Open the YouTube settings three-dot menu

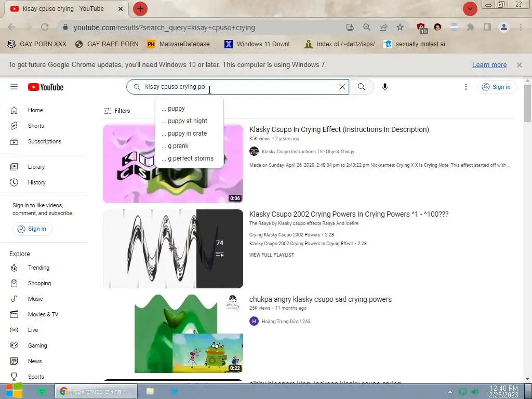tap(466, 87)
